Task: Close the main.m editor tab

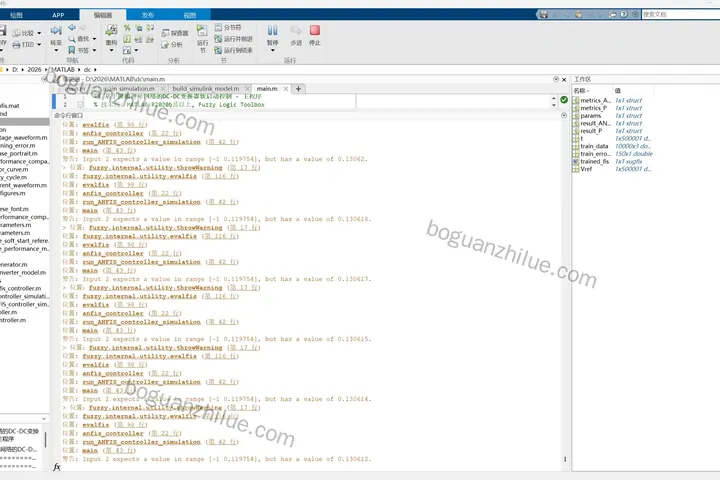Action: tap(286, 89)
